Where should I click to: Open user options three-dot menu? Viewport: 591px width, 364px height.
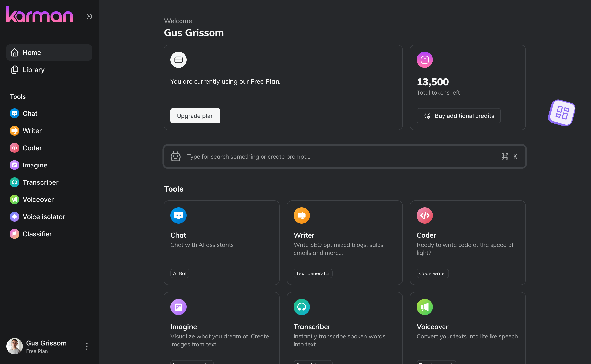pyautogui.click(x=87, y=346)
